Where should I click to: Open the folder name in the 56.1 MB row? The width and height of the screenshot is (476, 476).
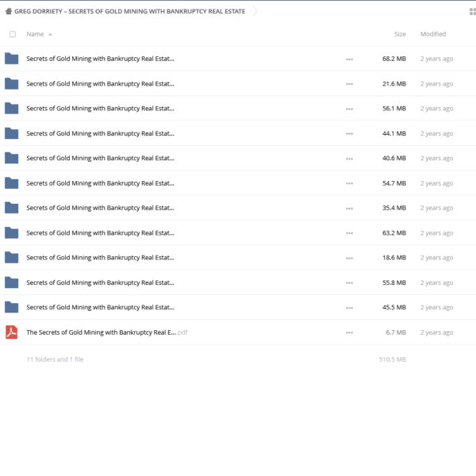[100, 109]
